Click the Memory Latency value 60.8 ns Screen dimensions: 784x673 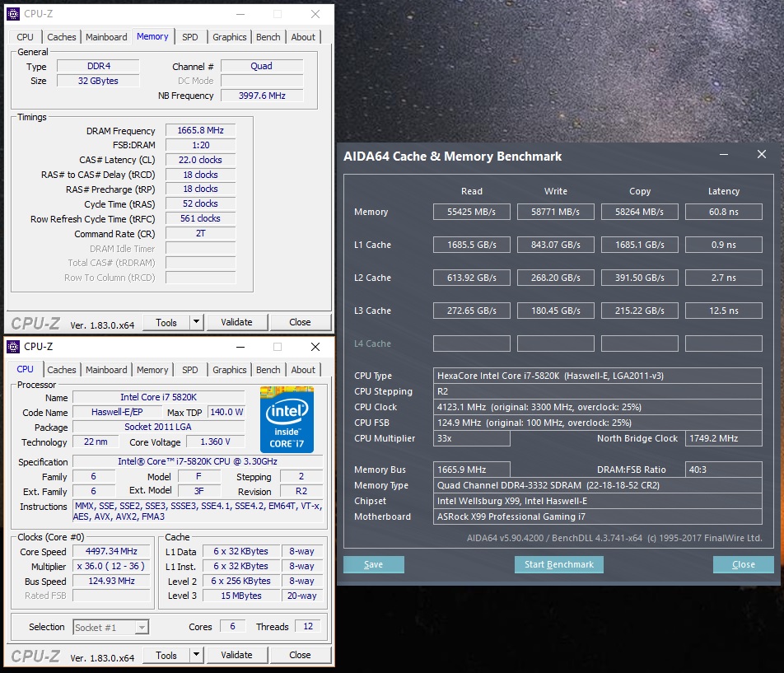click(724, 212)
